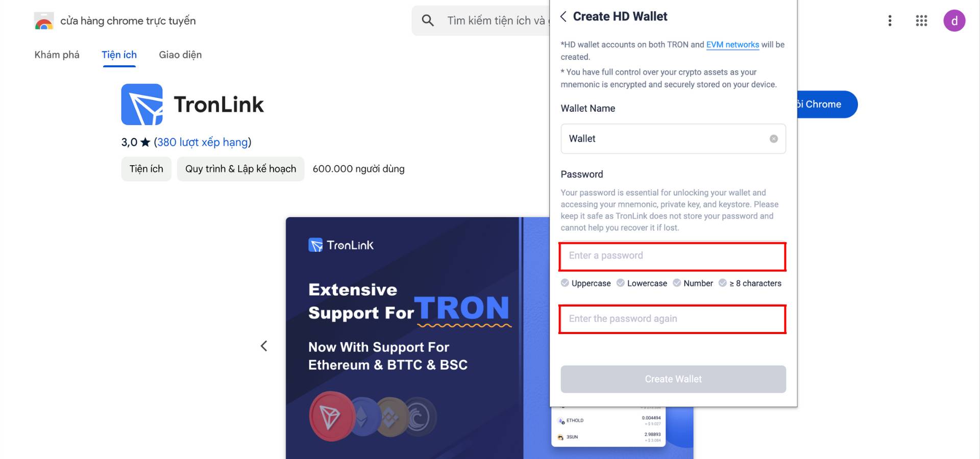Show previous screenshot with left chevron
This screenshot has height=459, width=980.
click(x=264, y=346)
